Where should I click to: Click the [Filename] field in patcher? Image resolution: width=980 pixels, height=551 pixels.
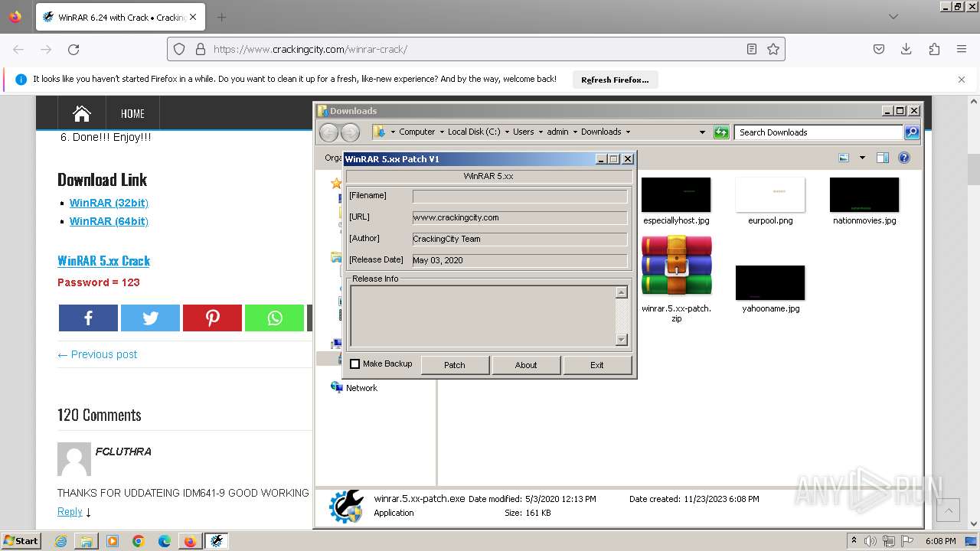(520, 196)
